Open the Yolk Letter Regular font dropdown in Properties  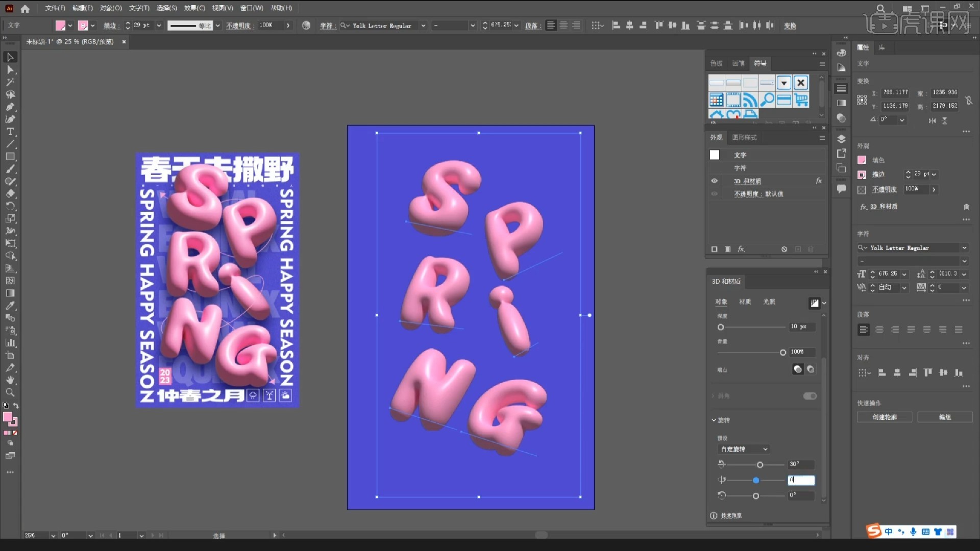(x=964, y=248)
